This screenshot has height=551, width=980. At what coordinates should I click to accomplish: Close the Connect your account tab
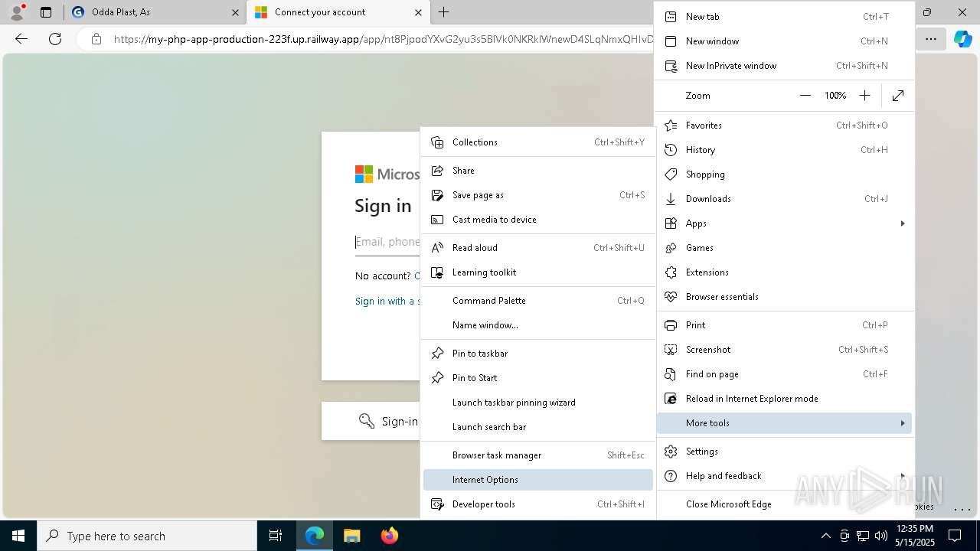point(417,12)
